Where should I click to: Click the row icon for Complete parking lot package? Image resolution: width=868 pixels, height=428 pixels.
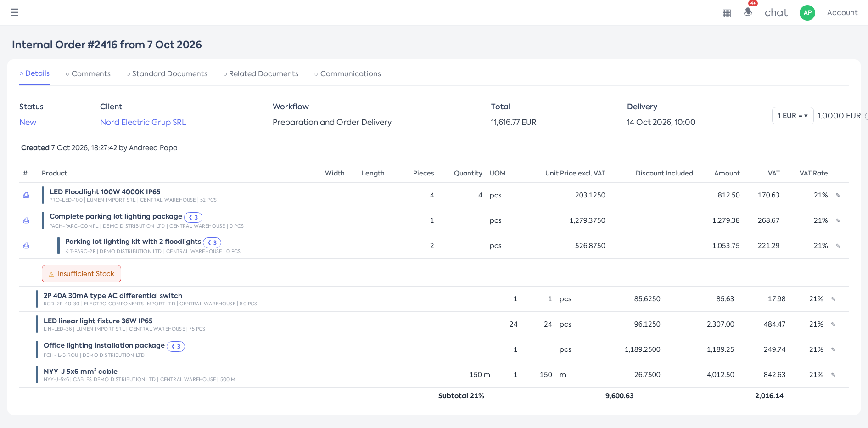click(x=26, y=220)
